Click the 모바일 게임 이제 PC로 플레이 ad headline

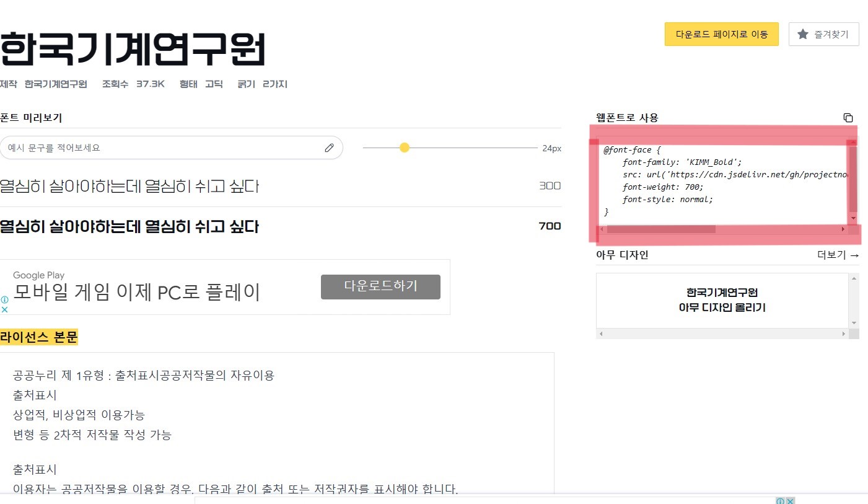[136, 292]
